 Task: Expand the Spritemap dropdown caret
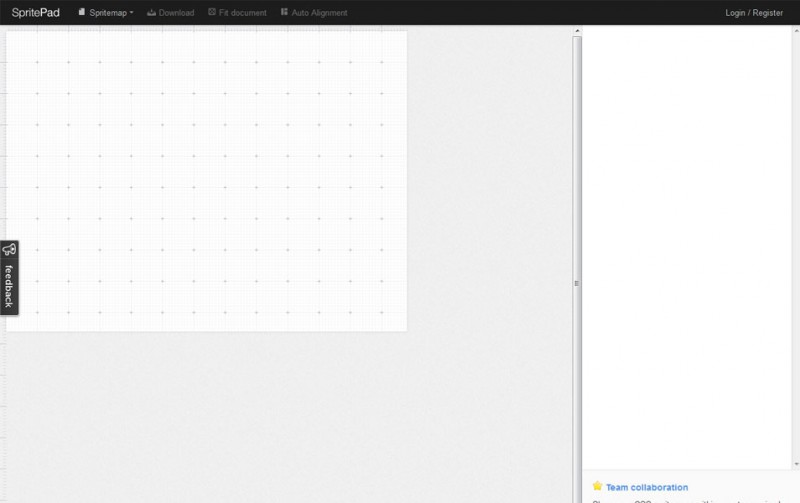point(132,13)
